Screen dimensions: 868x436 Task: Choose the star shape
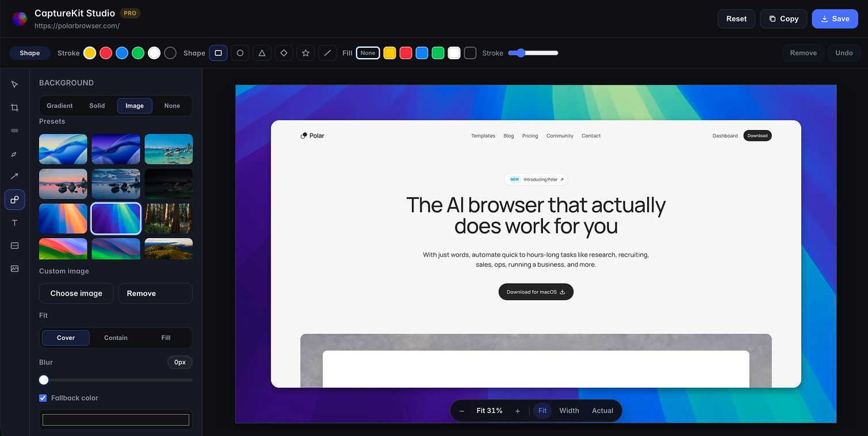305,53
